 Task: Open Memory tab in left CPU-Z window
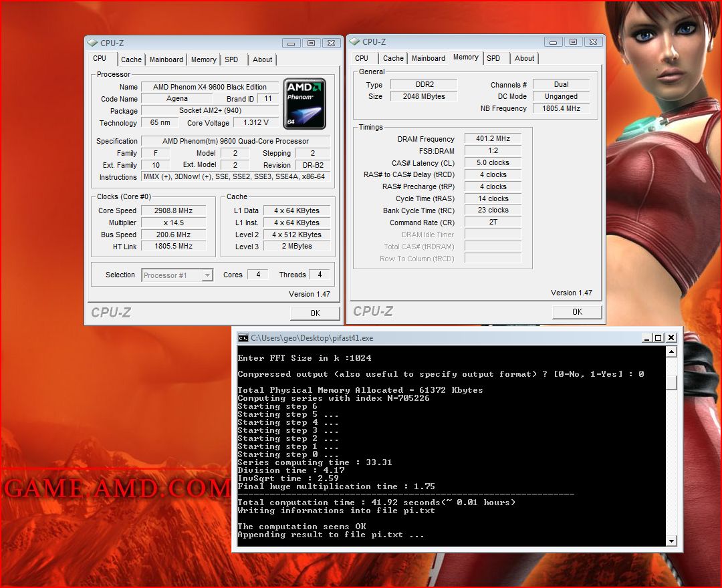point(203,59)
